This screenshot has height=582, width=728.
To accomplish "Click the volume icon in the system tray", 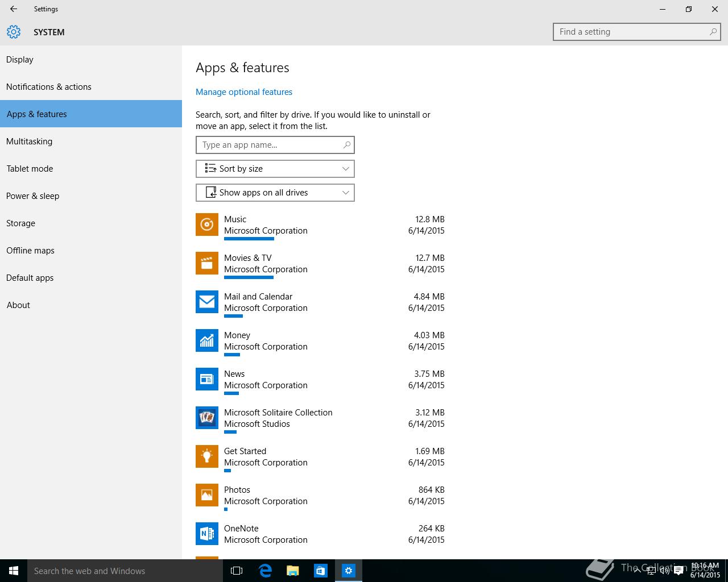I will tap(664, 571).
